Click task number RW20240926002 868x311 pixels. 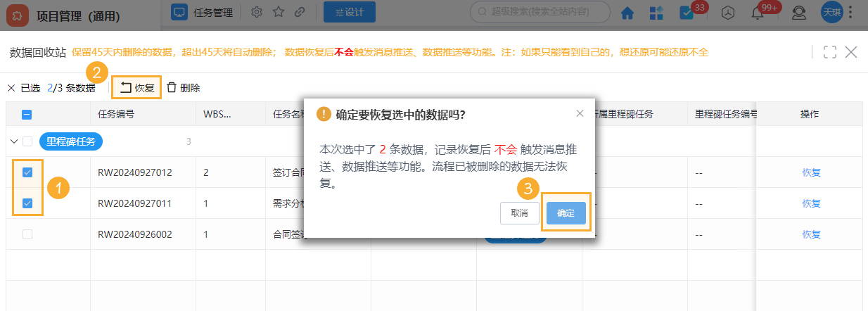coord(135,234)
